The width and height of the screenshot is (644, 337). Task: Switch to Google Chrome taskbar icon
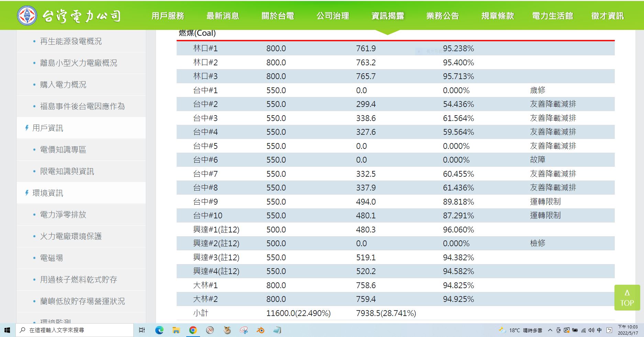[193, 330]
